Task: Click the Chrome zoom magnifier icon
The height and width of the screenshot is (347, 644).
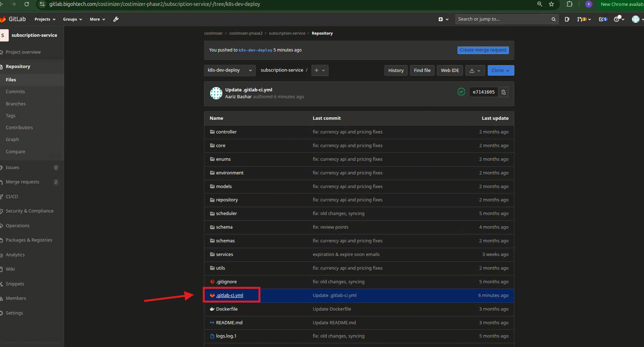Action: pyautogui.click(x=540, y=4)
